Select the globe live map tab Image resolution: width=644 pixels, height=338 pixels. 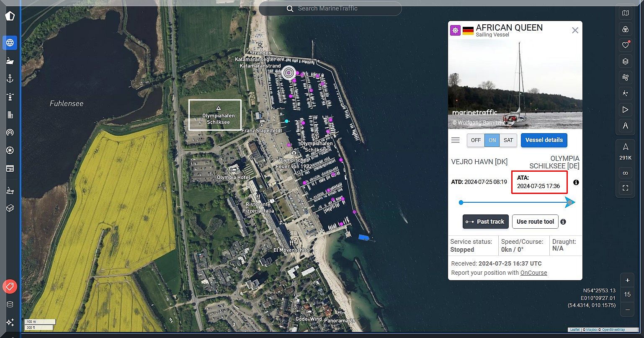(10, 43)
